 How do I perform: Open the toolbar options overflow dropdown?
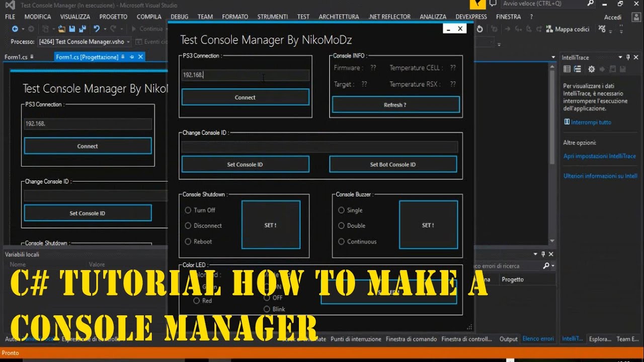click(499, 44)
